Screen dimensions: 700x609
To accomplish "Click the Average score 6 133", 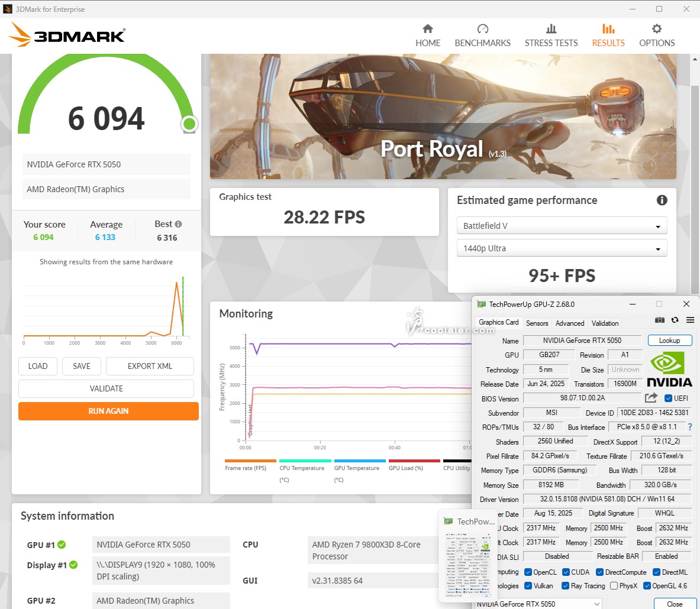I will point(105,237).
